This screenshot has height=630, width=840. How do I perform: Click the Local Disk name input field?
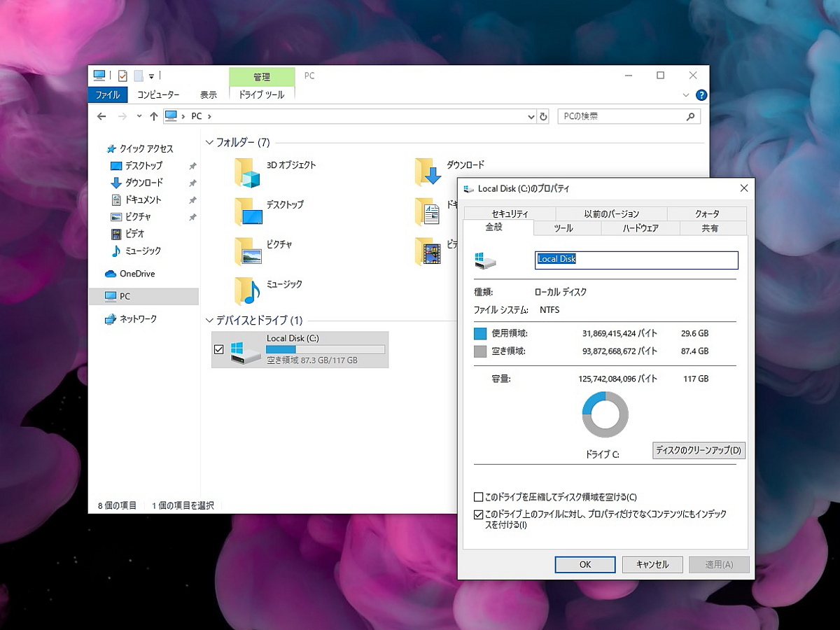coord(636,260)
